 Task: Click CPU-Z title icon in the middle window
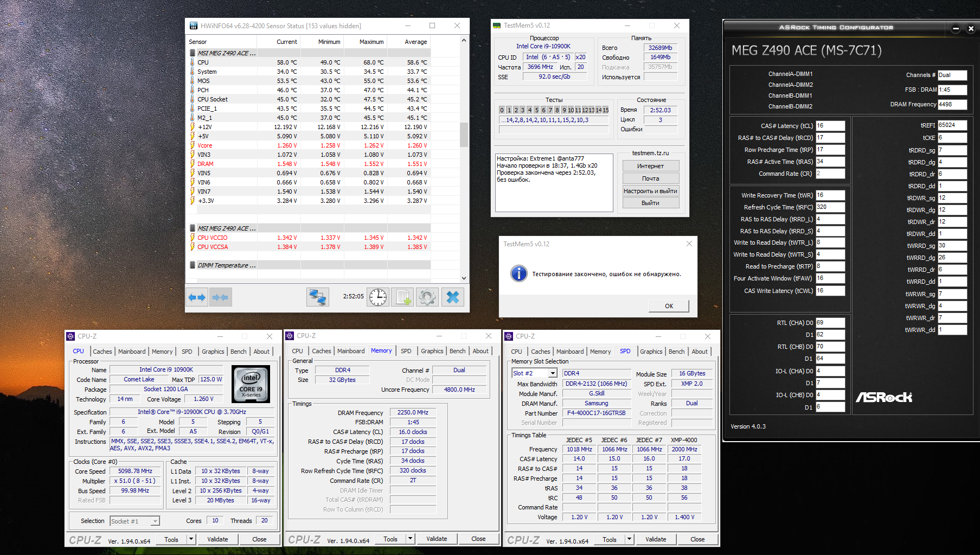click(290, 336)
